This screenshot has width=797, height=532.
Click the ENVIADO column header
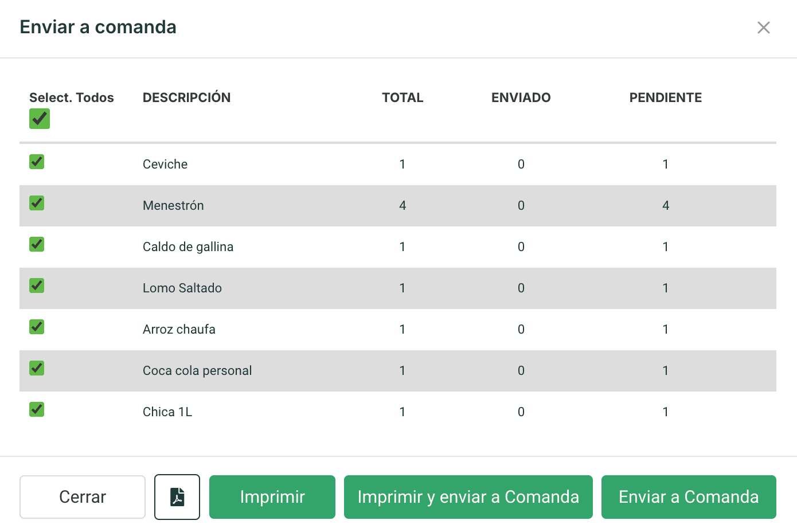point(521,97)
